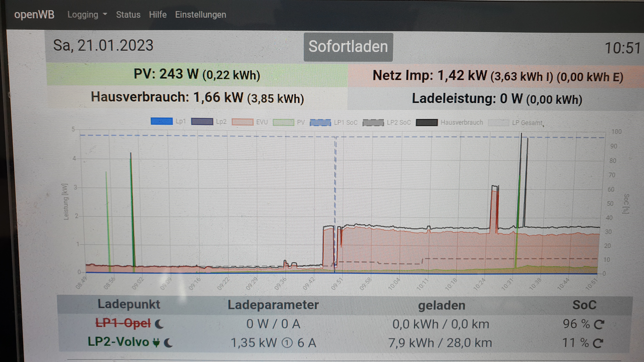Open the Status page

tap(128, 15)
